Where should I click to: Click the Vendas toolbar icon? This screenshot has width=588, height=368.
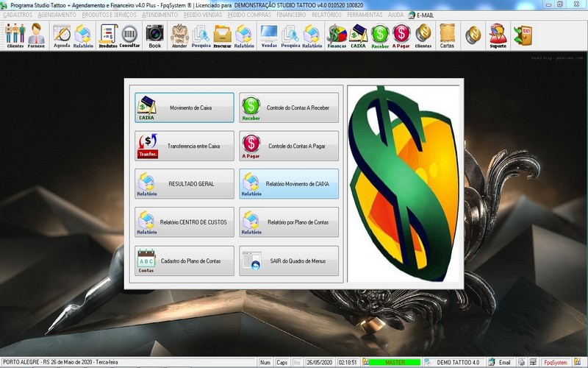[269, 35]
